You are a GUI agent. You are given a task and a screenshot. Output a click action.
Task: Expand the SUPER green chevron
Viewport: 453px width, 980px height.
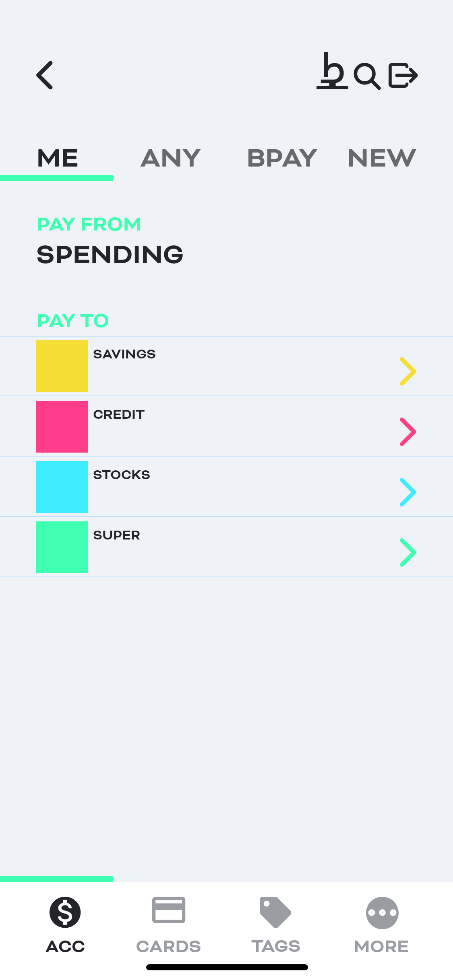(408, 552)
